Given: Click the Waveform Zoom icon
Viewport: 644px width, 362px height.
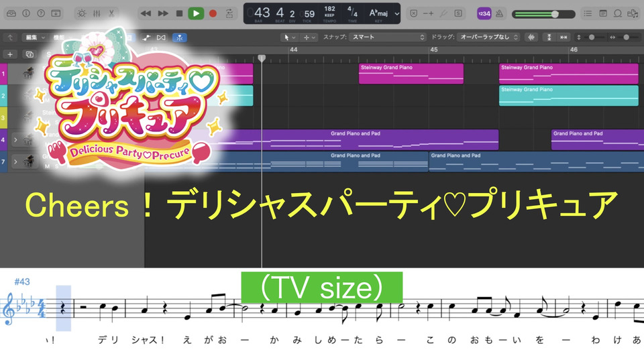Looking at the screenshot, I should (x=531, y=38).
